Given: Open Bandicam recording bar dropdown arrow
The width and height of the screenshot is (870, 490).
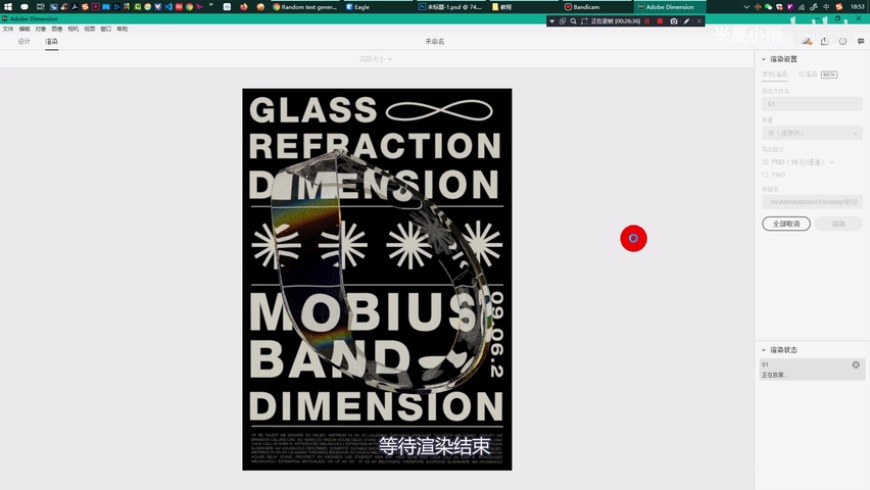Looking at the screenshot, I should [x=552, y=21].
